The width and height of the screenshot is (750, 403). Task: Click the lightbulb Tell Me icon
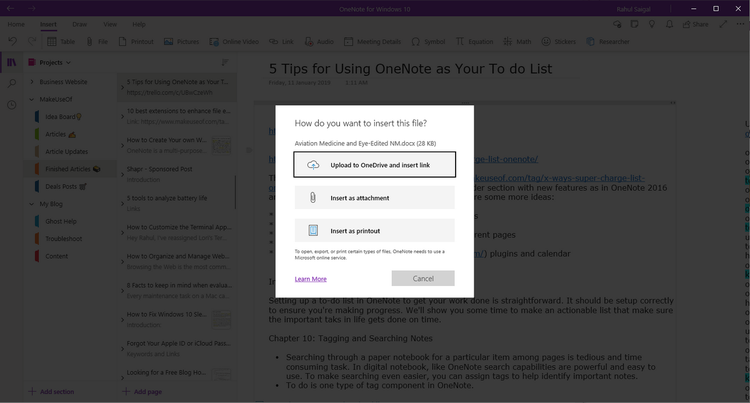pyautogui.click(x=651, y=24)
